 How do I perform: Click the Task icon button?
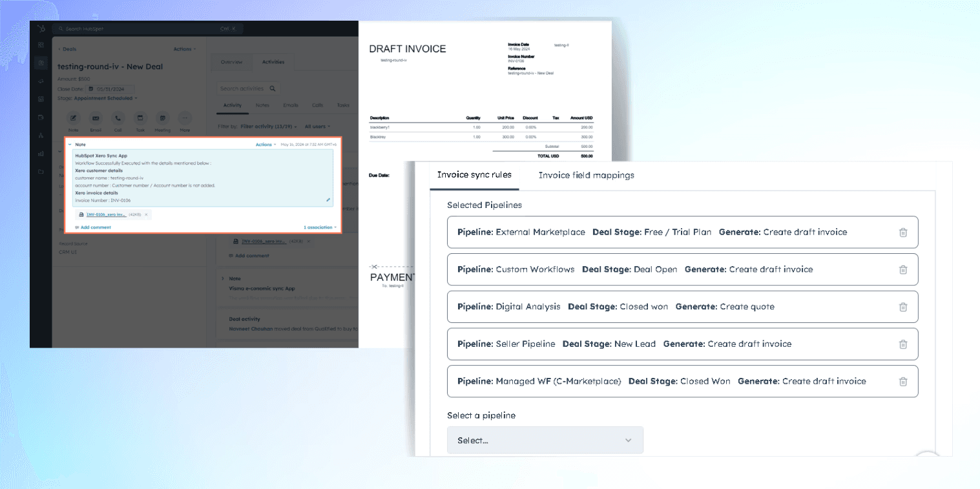140,118
